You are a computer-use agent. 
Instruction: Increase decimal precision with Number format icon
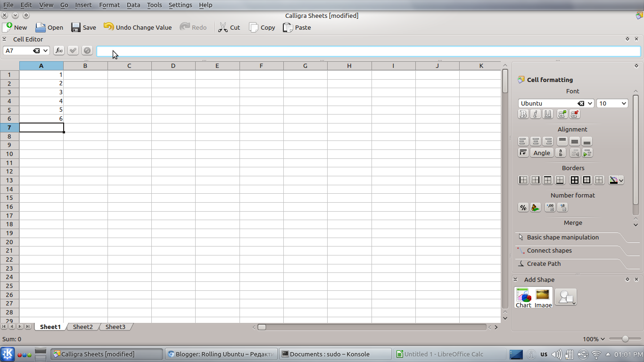point(550,207)
